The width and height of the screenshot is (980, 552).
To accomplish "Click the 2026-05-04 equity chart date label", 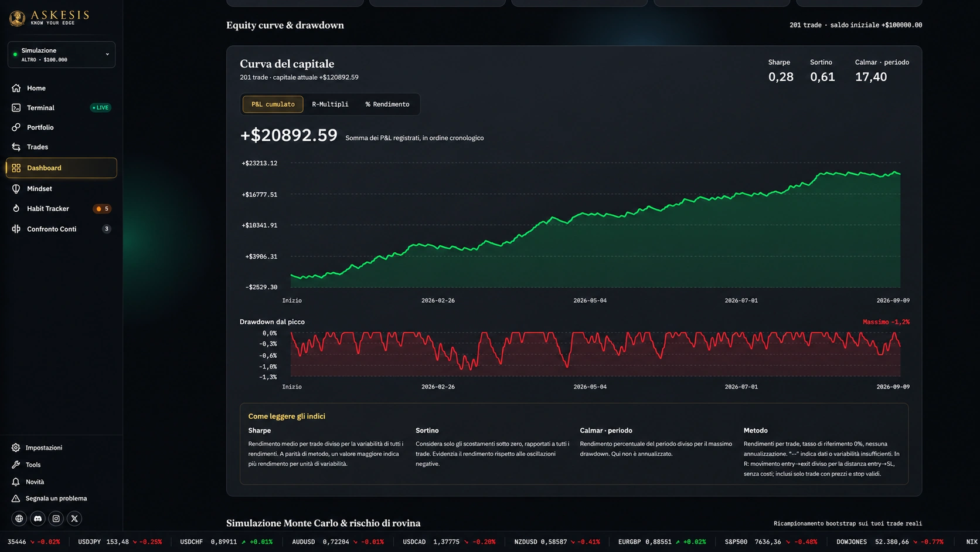I will [x=590, y=300].
